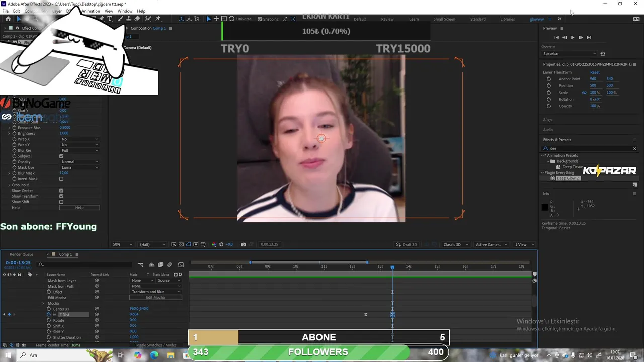This screenshot has height=362, width=644.
Task: Open the Window menu
Action: 125,11
